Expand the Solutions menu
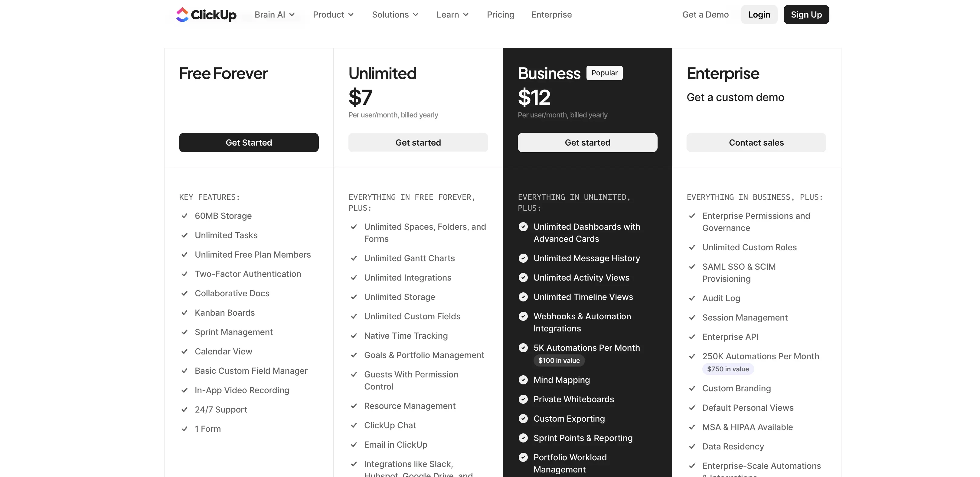This screenshot has width=980, height=477. pyautogui.click(x=395, y=15)
